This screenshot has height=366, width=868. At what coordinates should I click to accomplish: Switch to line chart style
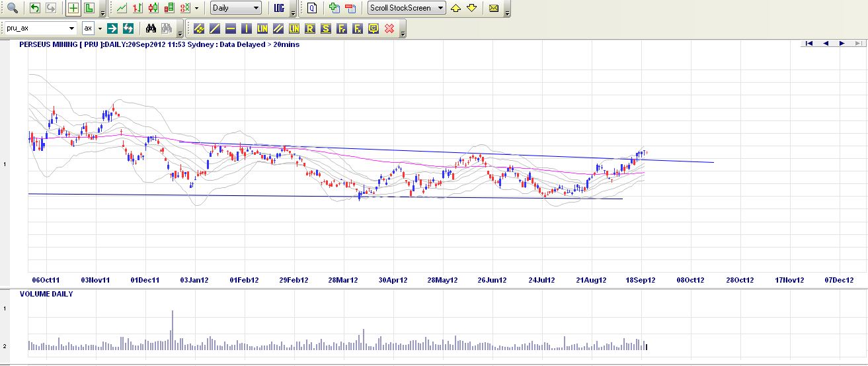pos(122,8)
